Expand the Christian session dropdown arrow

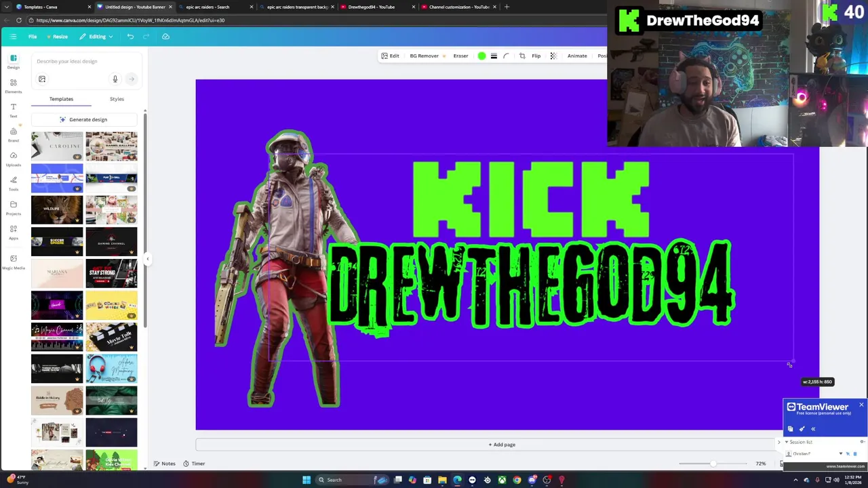pyautogui.click(x=841, y=453)
